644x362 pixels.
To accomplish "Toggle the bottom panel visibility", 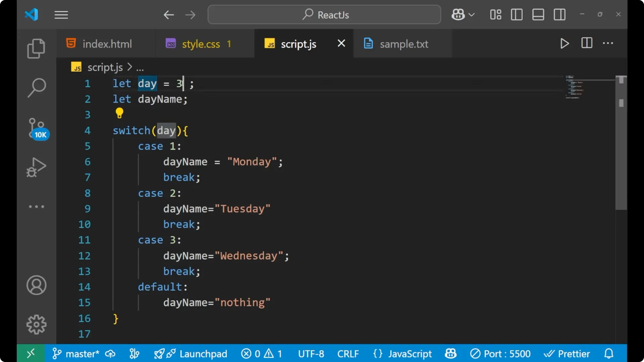I will 538,14.
